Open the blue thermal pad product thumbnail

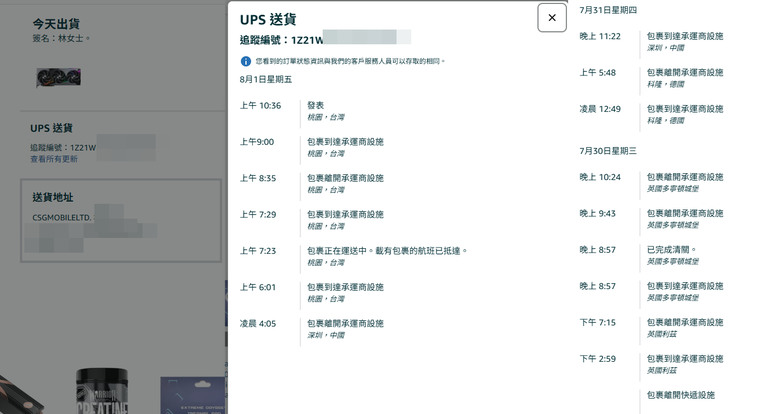pyautogui.click(x=193, y=396)
